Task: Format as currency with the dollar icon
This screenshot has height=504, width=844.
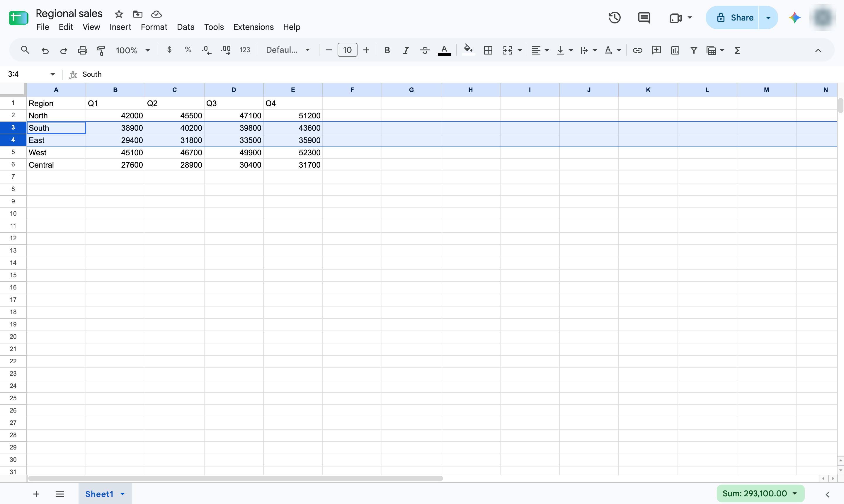Action: [x=169, y=50]
